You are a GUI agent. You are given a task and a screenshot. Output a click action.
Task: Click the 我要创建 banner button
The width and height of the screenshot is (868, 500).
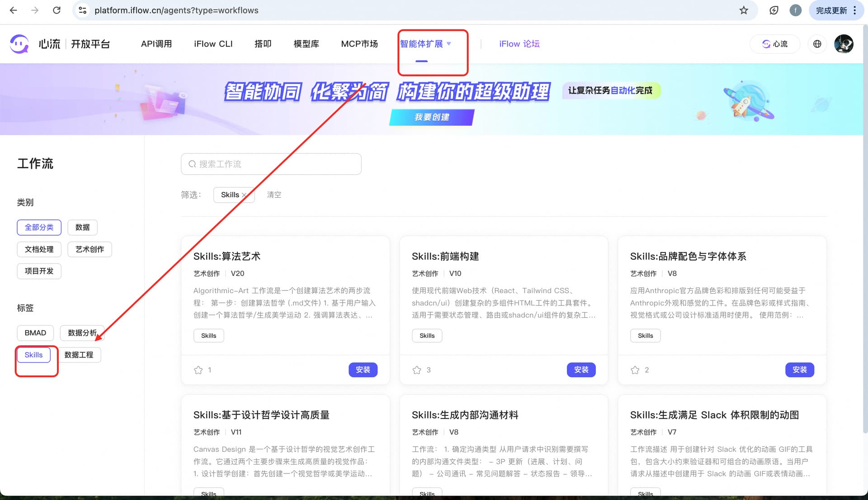(x=431, y=117)
